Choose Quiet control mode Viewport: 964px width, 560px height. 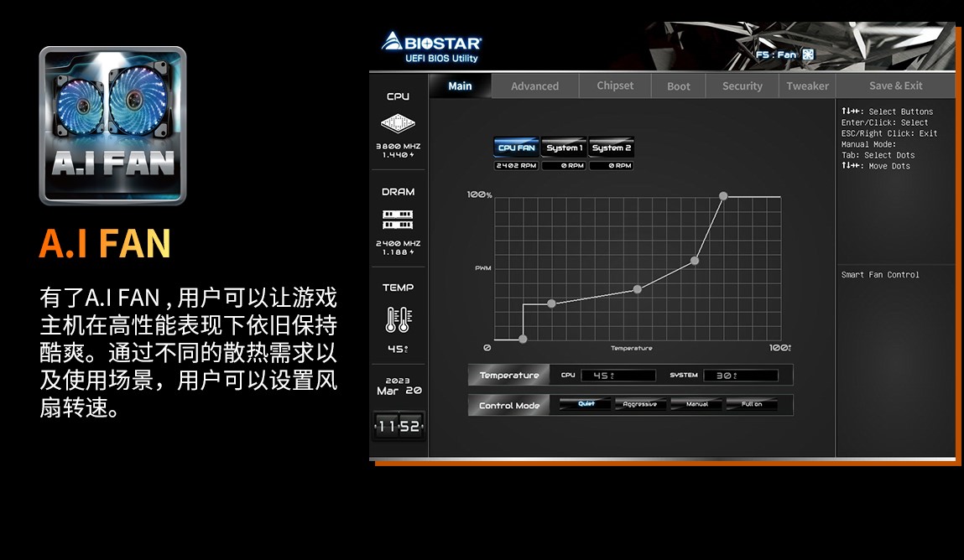586,404
